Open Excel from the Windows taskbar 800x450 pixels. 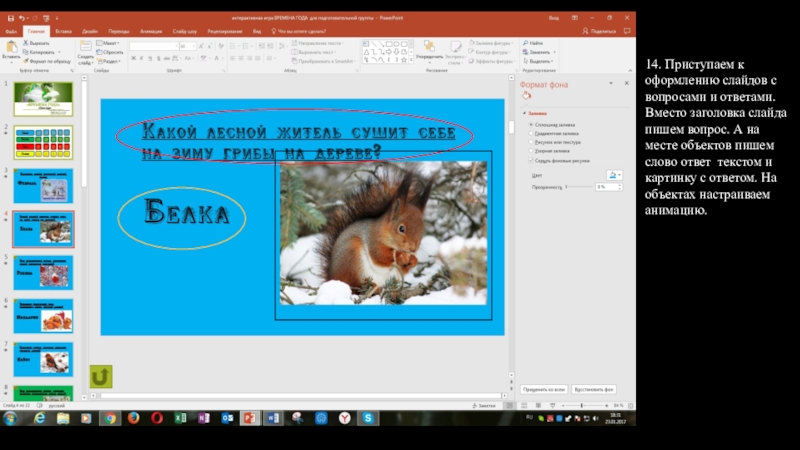180,418
